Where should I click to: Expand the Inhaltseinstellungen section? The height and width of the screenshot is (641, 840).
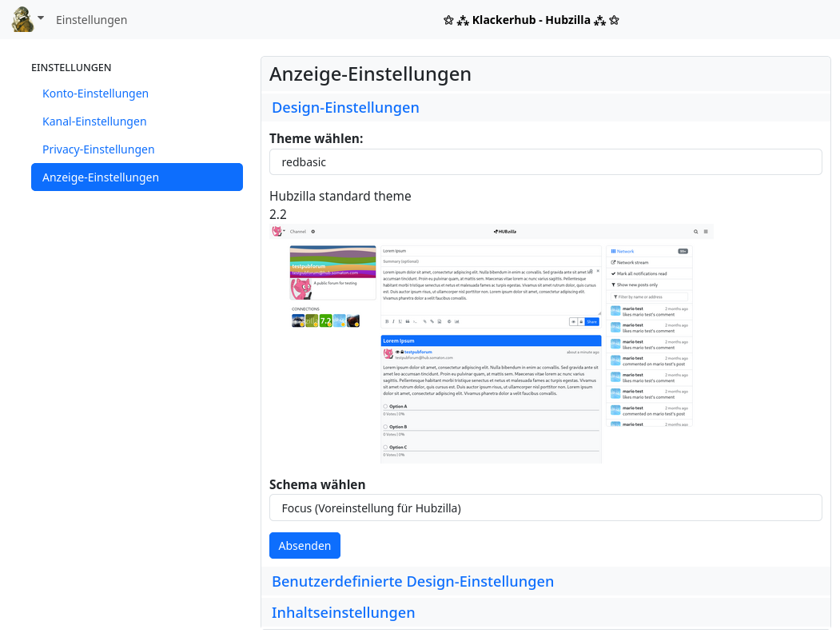pyautogui.click(x=343, y=612)
